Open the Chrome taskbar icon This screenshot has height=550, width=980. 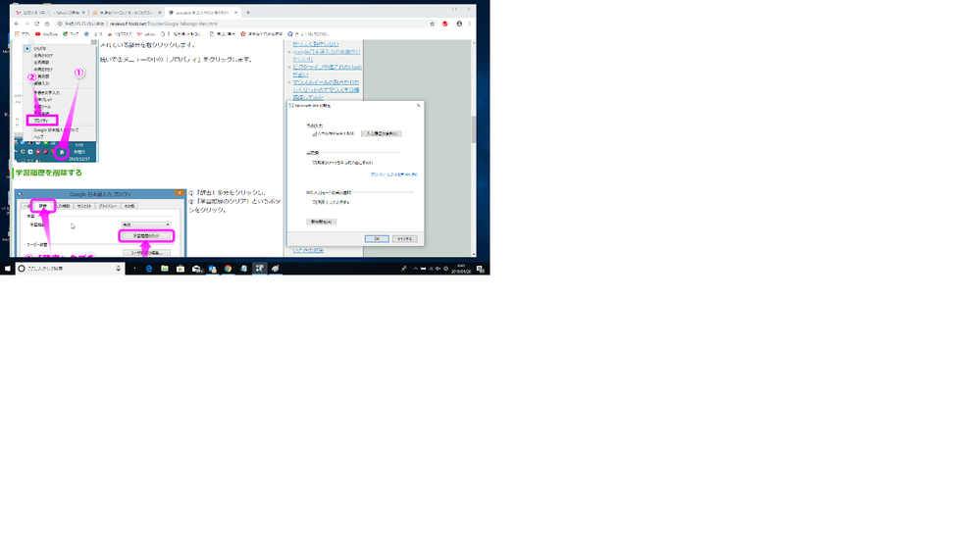[x=229, y=269]
